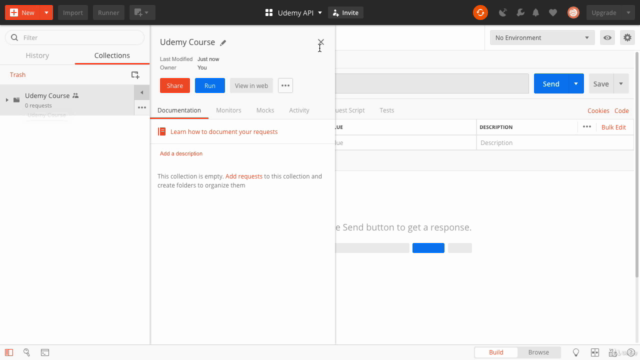Collapse the collection details panel arrow
The image size is (640, 360).
tap(142, 93)
